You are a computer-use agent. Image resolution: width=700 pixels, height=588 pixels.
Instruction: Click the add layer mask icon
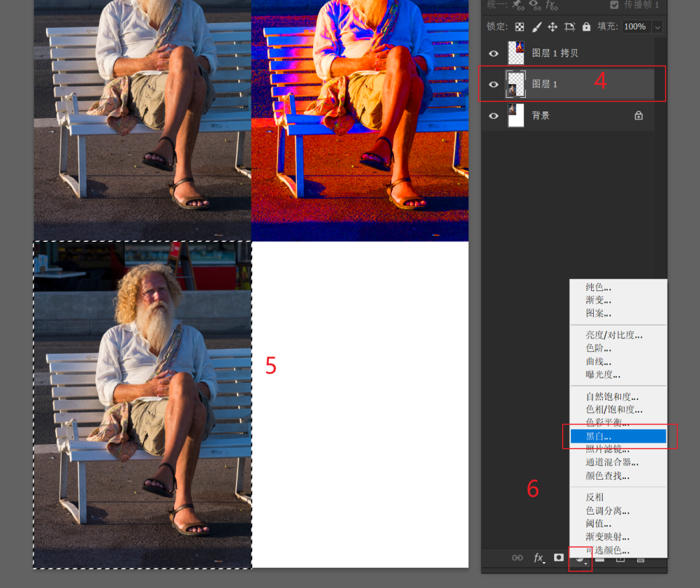(x=559, y=557)
